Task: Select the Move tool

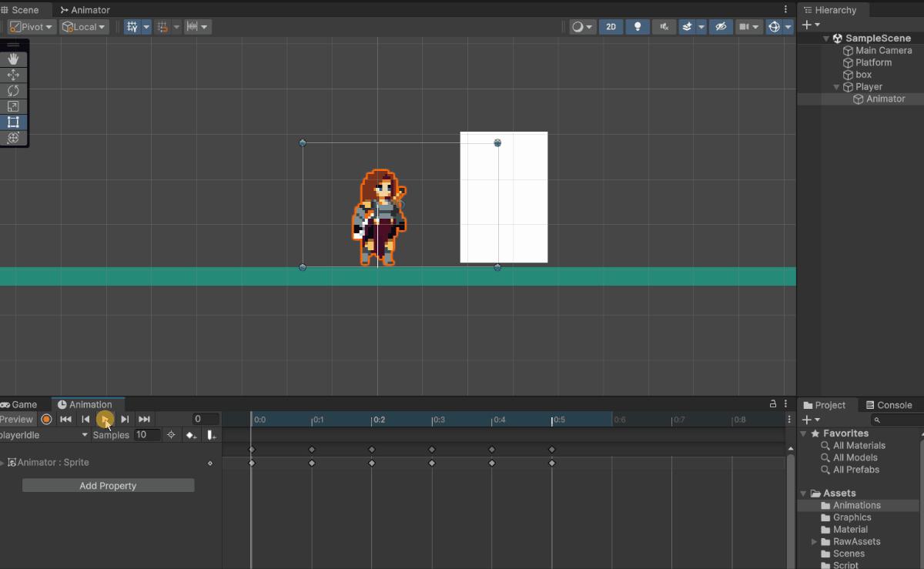Action: [x=13, y=75]
